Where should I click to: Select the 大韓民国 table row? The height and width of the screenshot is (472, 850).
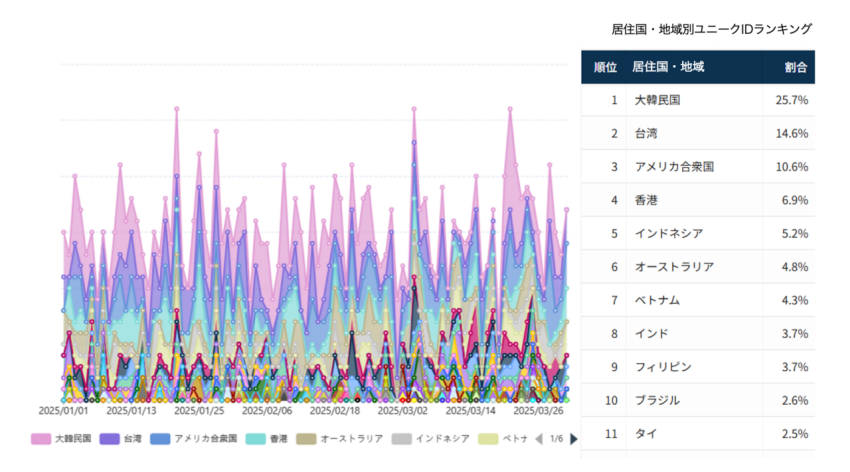pyautogui.click(x=698, y=100)
